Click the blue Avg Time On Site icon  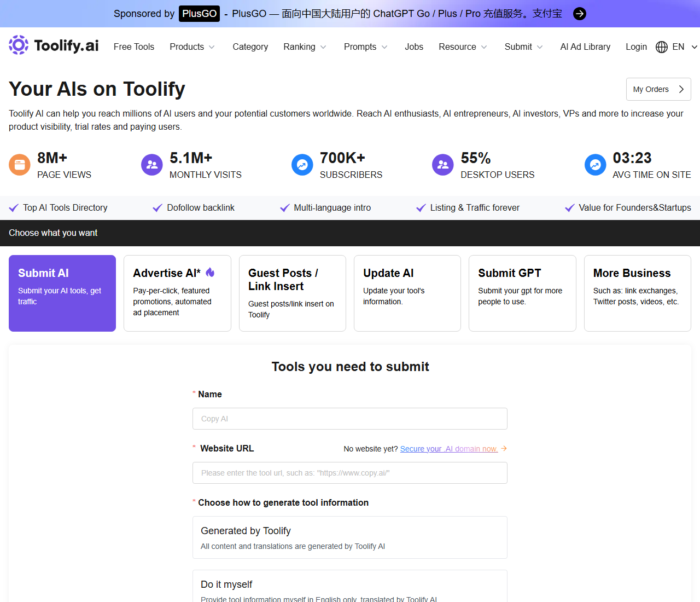595,165
